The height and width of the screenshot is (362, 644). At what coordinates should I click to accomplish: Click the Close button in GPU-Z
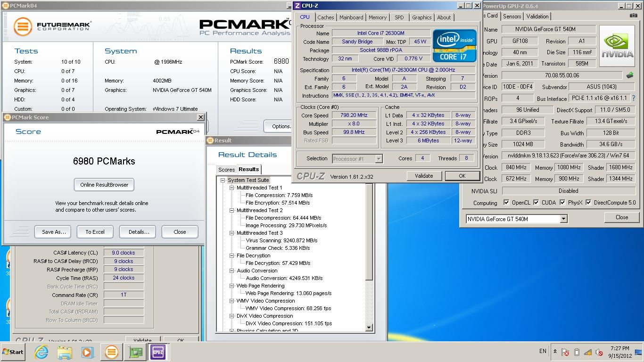click(622, 217)
